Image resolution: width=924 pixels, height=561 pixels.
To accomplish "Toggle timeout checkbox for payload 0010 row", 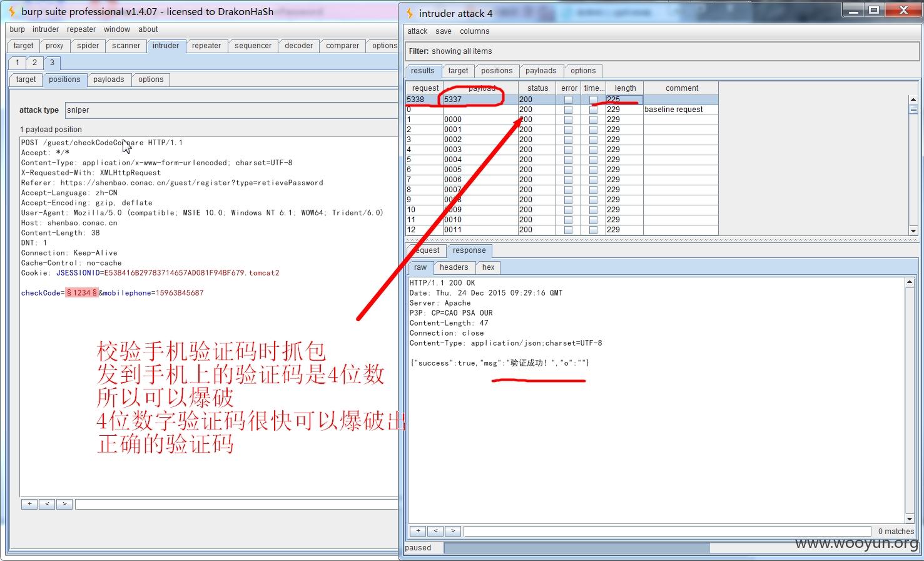I will pyautogui.click(x=593, y=220).
